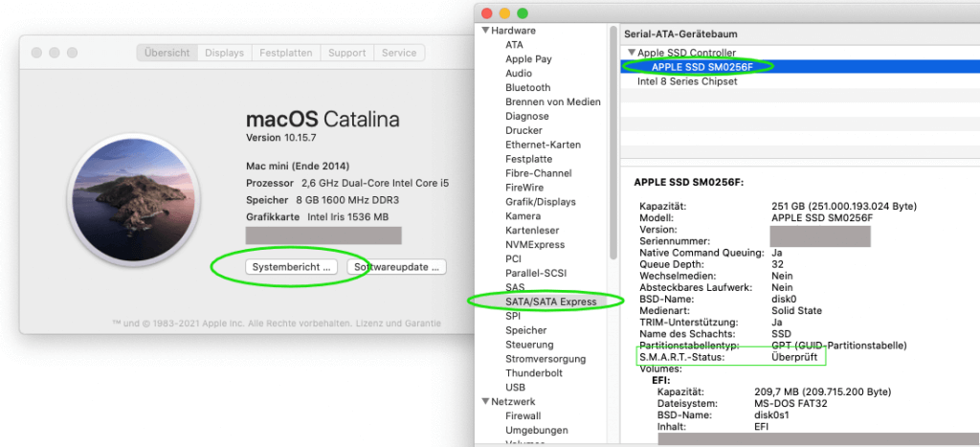Open the Support tab

346,54
